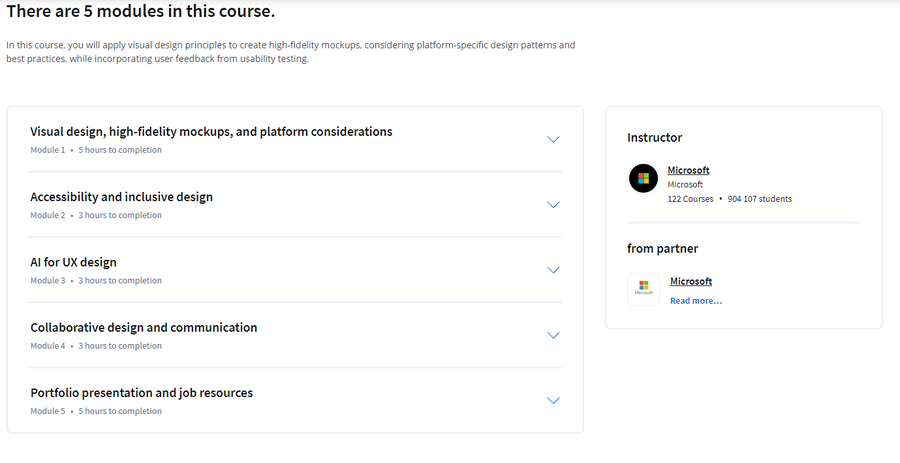
Task: Expand Accessibility and inclusive design chevron
Action: coord(553,205)
